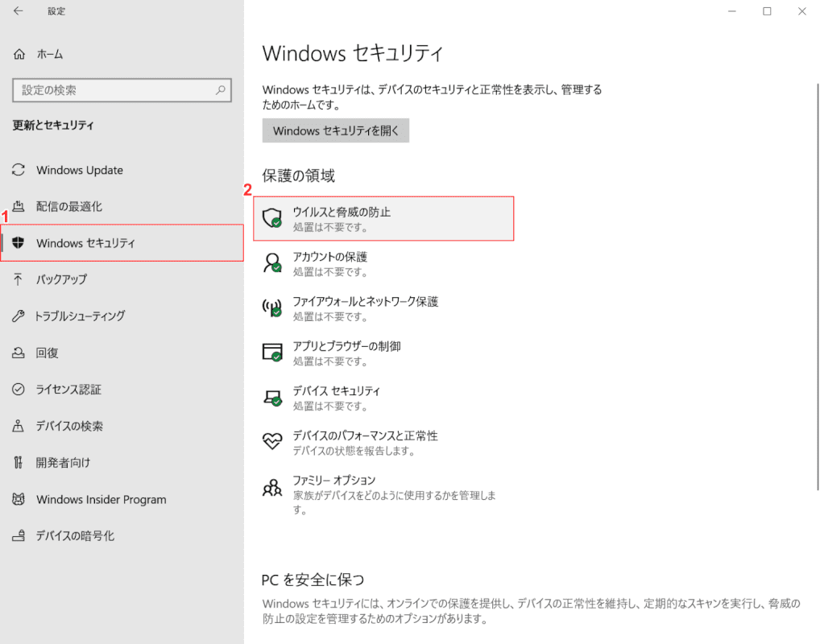Open デバイス セキュリティ
The height and width of the screenshot is (644, 820).
tap(384, 398)
